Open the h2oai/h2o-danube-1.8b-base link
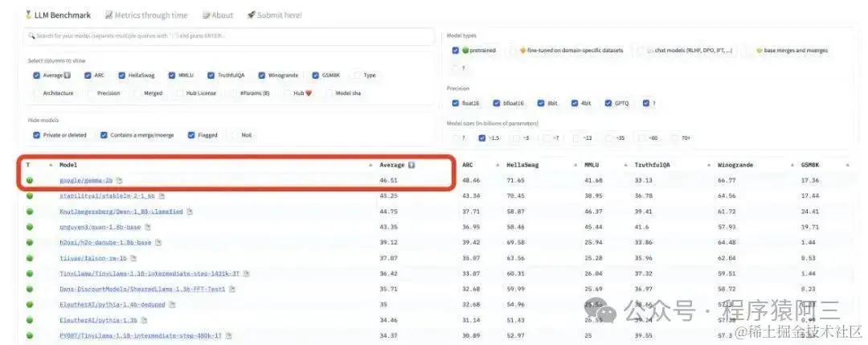This screenshot has width=868, height=345. click(x=105, y=243)
